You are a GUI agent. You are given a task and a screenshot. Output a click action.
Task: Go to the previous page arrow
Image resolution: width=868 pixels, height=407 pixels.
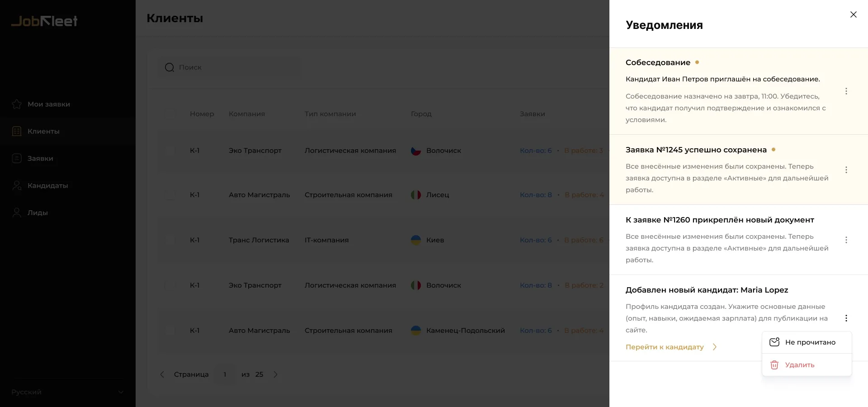162,374
